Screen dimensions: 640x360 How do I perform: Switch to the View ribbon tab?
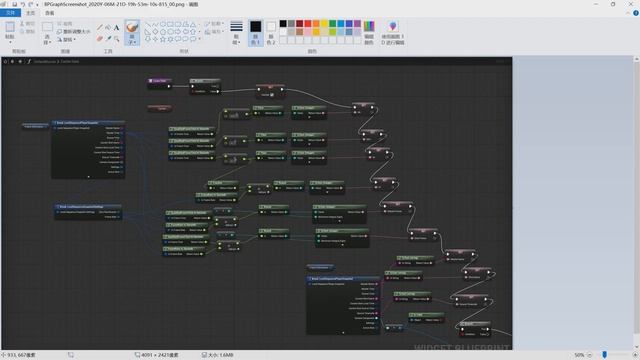pyautogui.click(x=49, y=13)
